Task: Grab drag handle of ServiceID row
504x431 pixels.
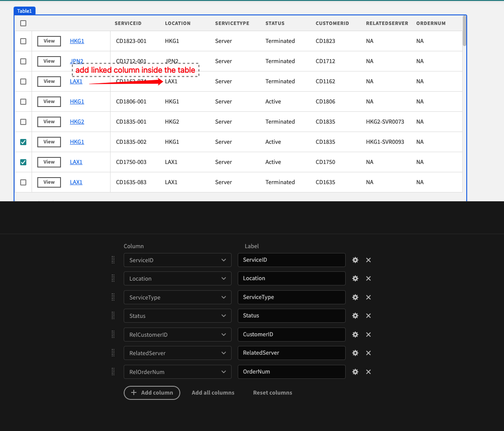Action: (113, 260)
